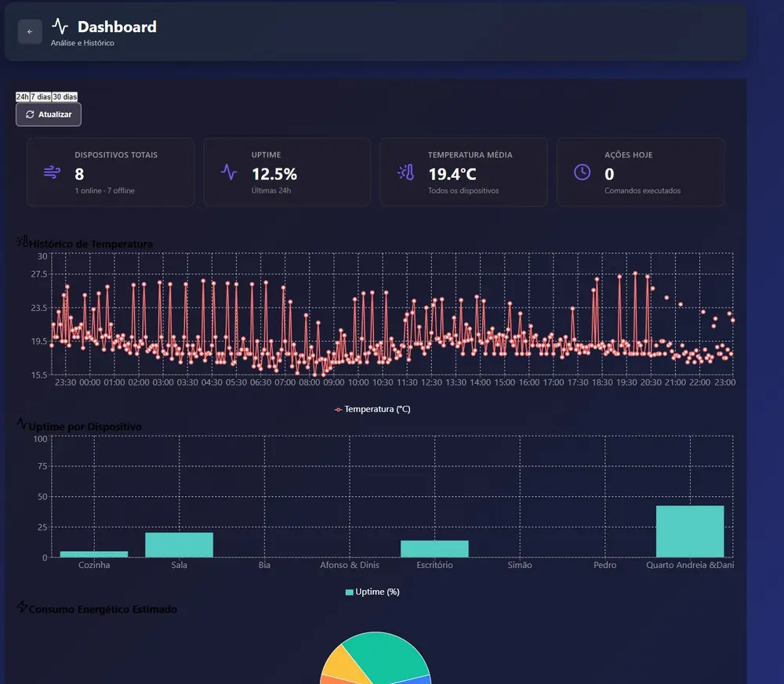Click the 'Comandos executados' text
Screen dimensions: 784x684
(x=643, y=191)
